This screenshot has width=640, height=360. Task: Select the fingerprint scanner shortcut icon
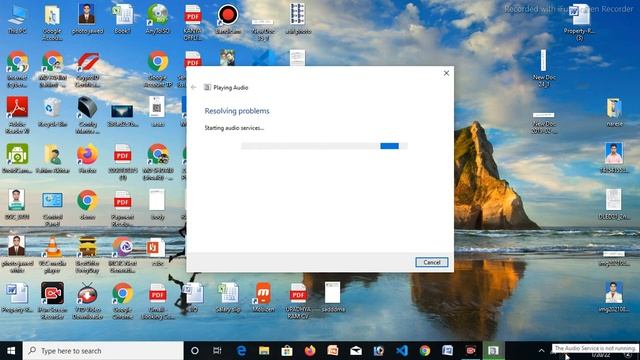[87, 115]
